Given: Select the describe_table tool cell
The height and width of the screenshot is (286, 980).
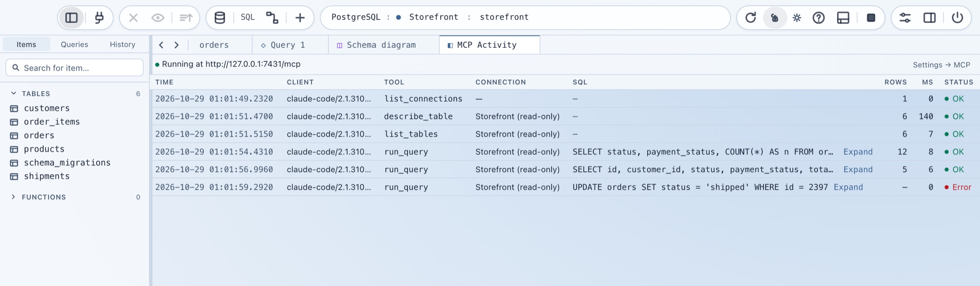Looking at the screenshot, I should click(418, 116).
